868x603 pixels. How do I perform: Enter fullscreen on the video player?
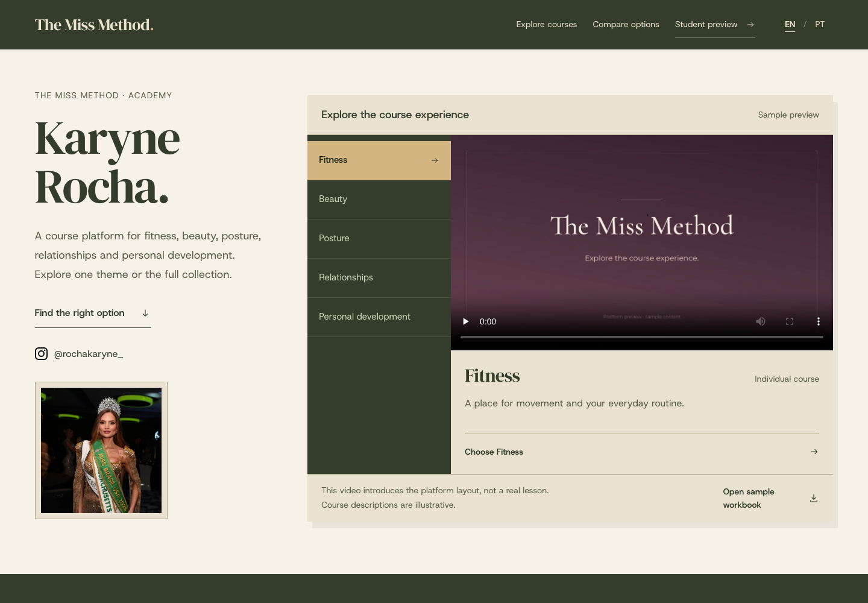790,321
